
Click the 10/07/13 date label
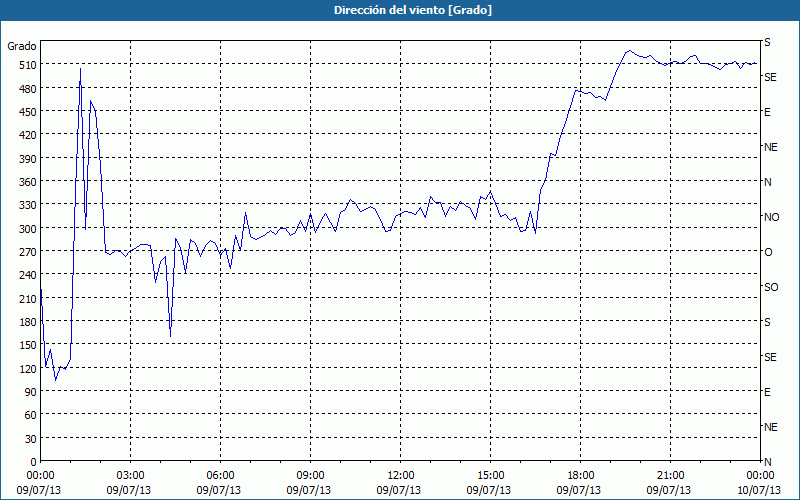click(x=759, y=490)
